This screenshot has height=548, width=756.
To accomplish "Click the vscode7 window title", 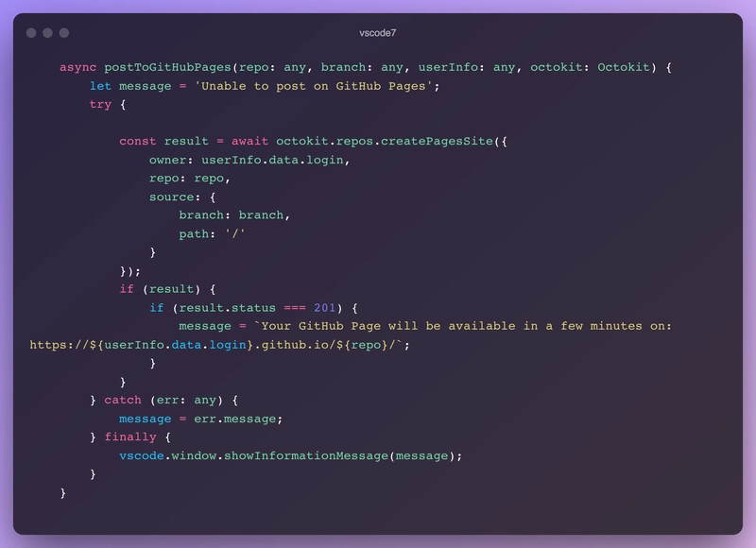I will (378, 33).
